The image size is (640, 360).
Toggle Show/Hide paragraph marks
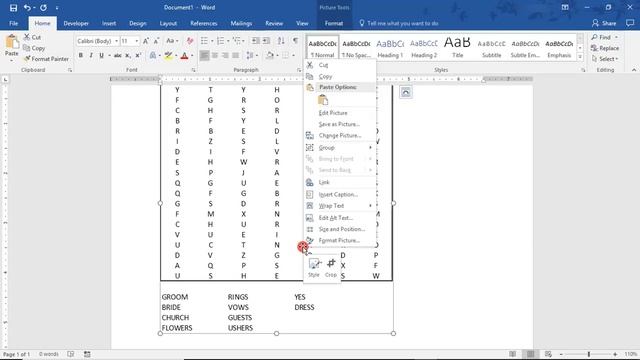click(x=295, y=41)
